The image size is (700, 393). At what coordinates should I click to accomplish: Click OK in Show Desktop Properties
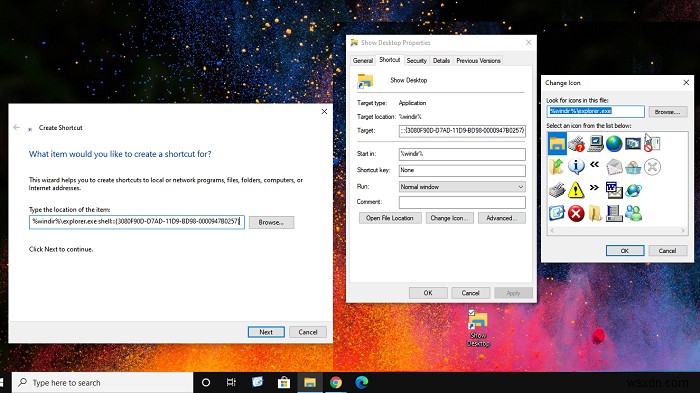[x=428, y=293]
